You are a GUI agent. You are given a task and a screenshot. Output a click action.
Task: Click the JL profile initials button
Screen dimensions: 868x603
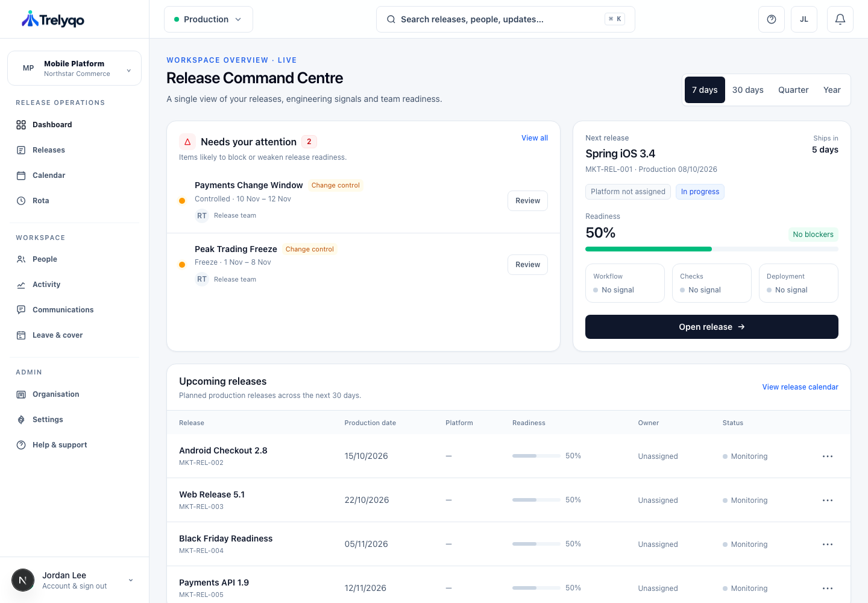click(x=804, y=19)
